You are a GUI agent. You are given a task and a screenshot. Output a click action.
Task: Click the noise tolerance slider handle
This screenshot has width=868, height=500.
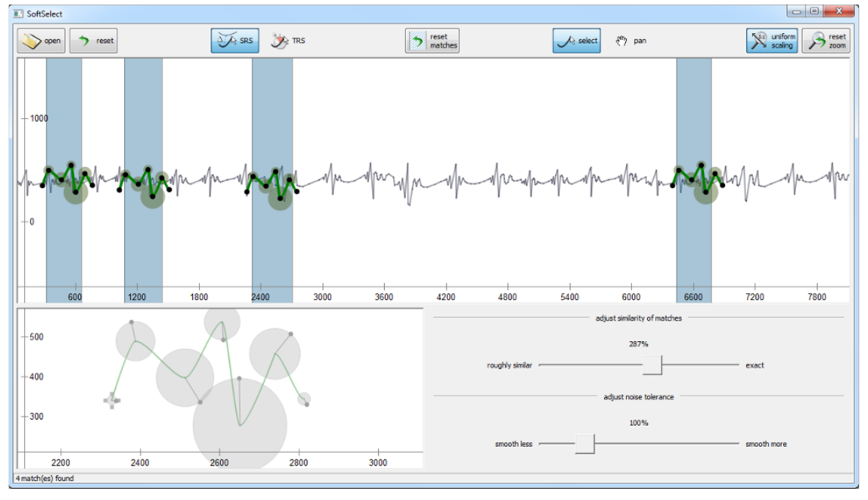pos(585,444)
